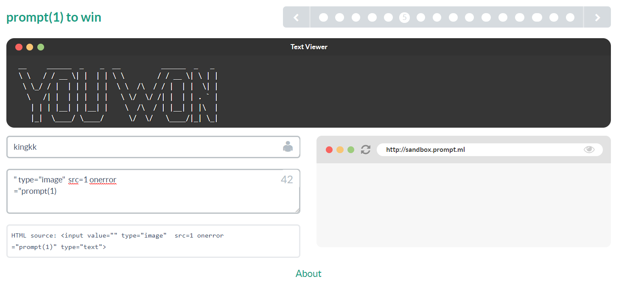The width and height of the screenshot is (644, 288).
Task: Select the fourth level dot in the navigator
Action: pos(372,17)
